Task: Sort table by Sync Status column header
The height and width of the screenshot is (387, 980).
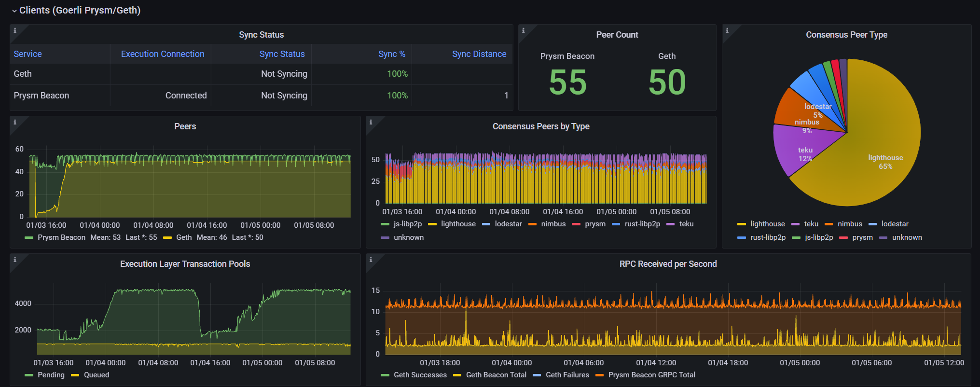Action: pyautogui.click(x=282, y=54)
